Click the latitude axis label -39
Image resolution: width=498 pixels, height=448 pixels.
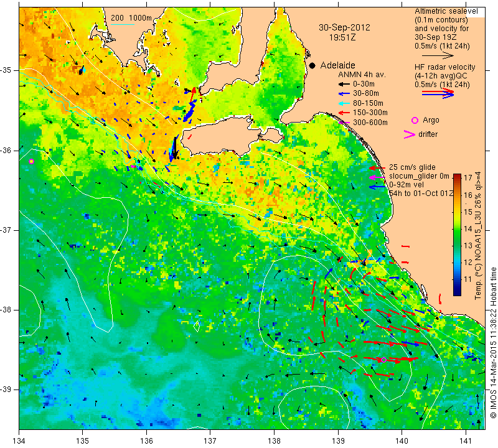click(x=6, y=390)
